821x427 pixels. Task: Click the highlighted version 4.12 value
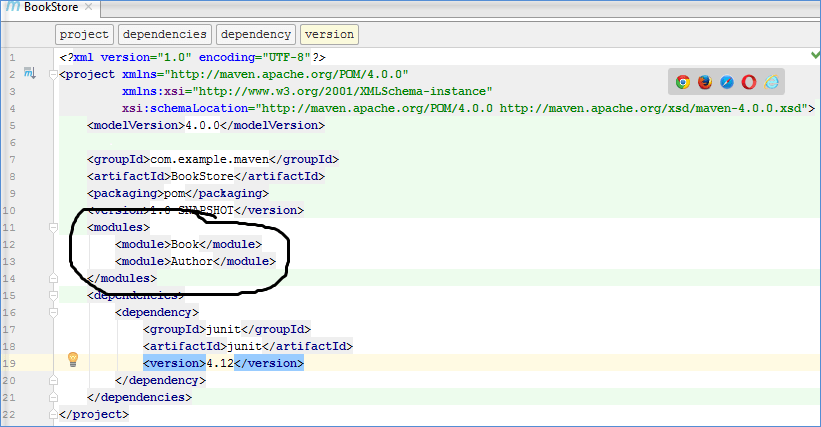[219, 363]
